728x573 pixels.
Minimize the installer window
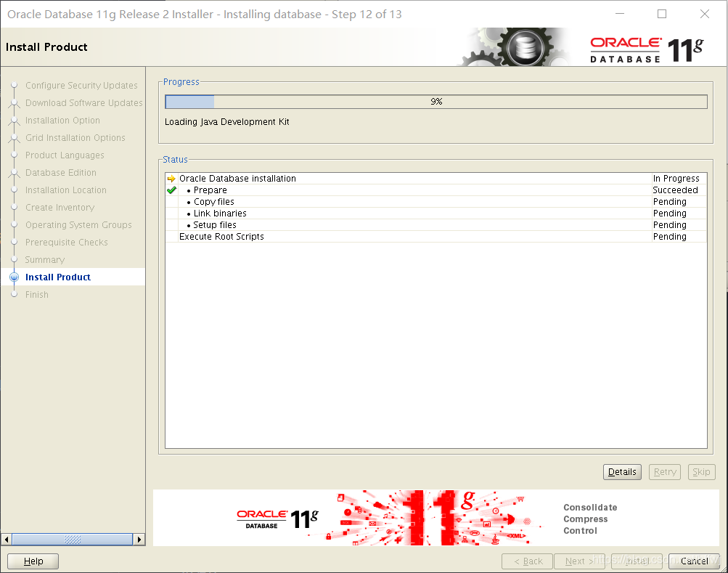620,14
